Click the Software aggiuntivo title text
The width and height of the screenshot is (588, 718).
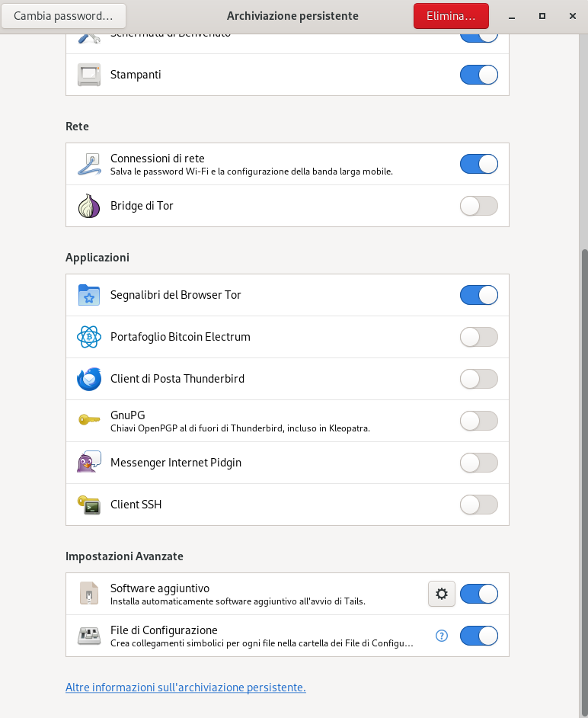(160, 588)
